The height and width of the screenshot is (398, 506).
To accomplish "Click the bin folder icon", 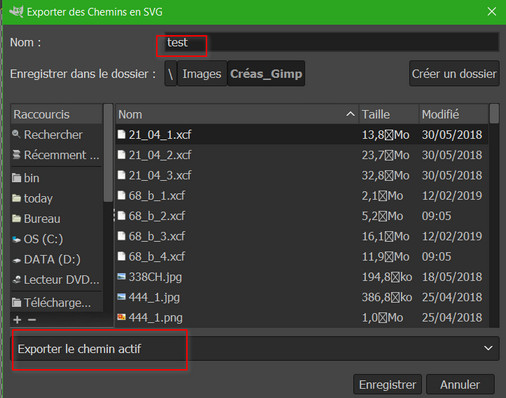I will (16, 178).
